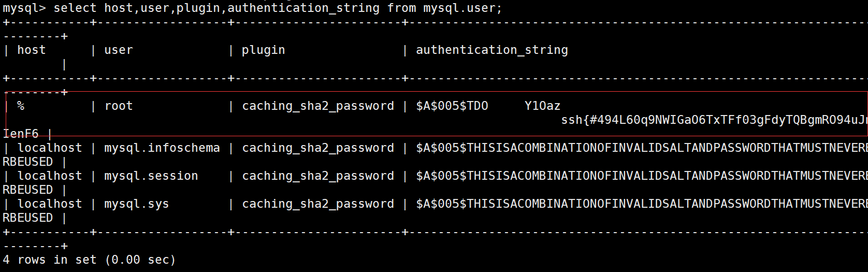Viewport: 868px width, 272px height.
Task: Click the "host" column header
Action: pyautogui.click(x=31, y=50)
